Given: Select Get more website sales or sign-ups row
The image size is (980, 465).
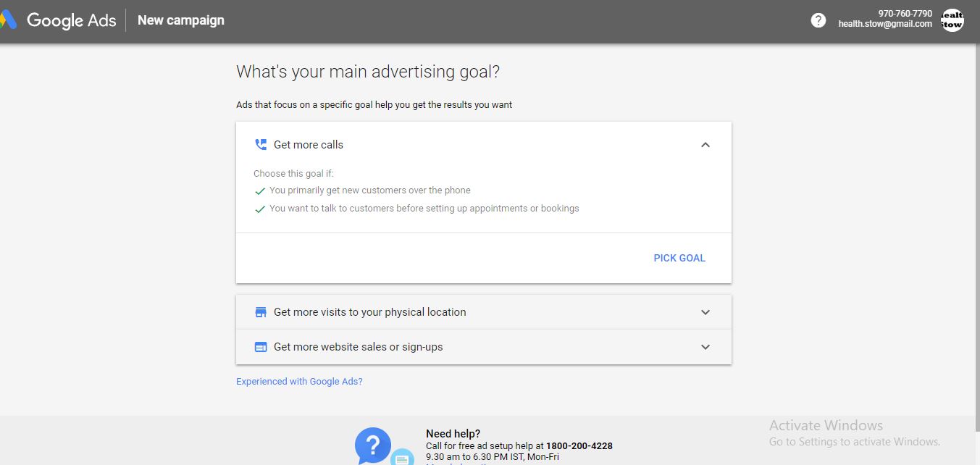Looking at the screenshot, I should point(484,347).
